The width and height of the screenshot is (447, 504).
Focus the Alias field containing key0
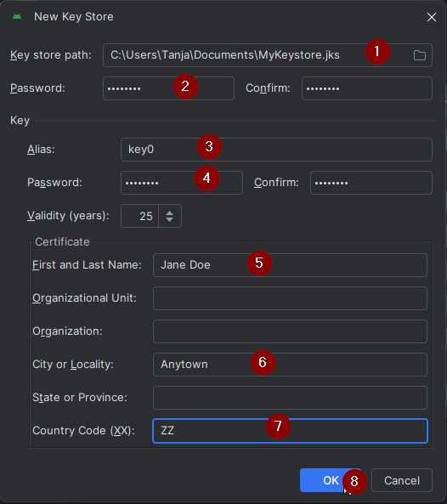point(276,150)
